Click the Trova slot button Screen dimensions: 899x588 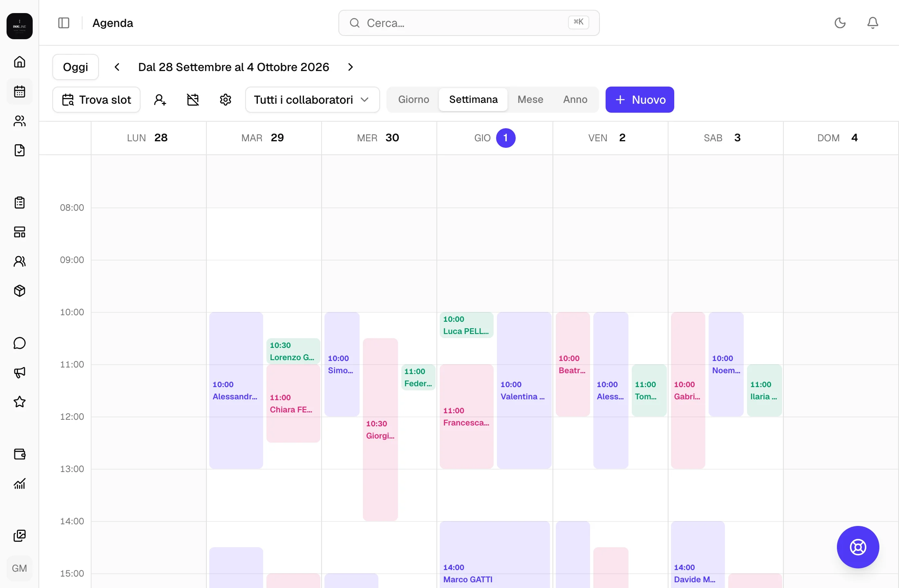click(96, 100)
